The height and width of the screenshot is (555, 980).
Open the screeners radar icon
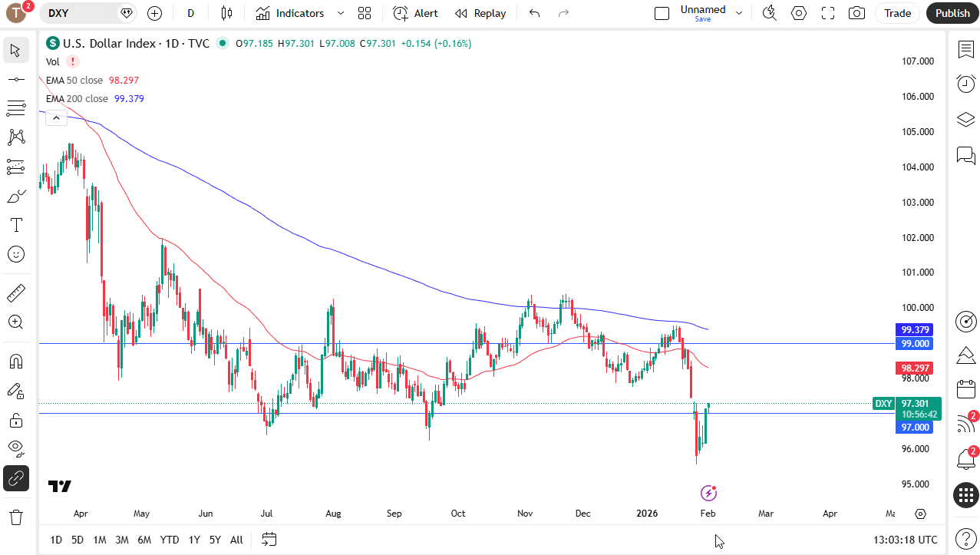click(x=965, y=321)
